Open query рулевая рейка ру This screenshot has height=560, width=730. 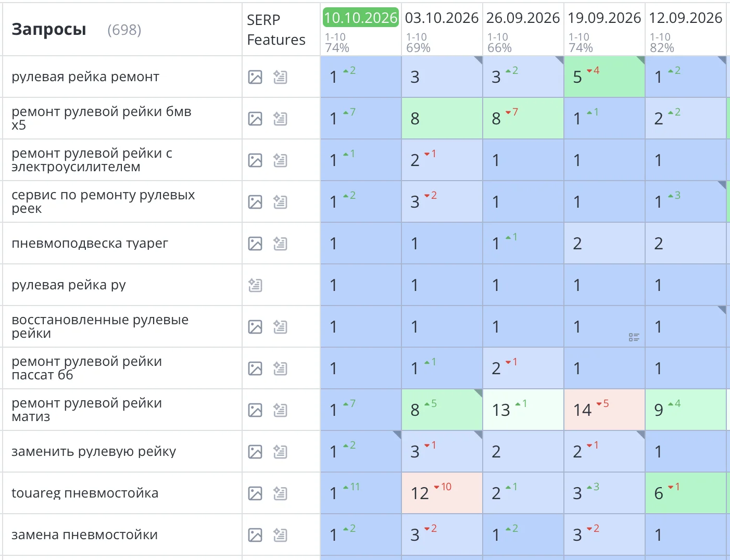click(x=69, y=285)
